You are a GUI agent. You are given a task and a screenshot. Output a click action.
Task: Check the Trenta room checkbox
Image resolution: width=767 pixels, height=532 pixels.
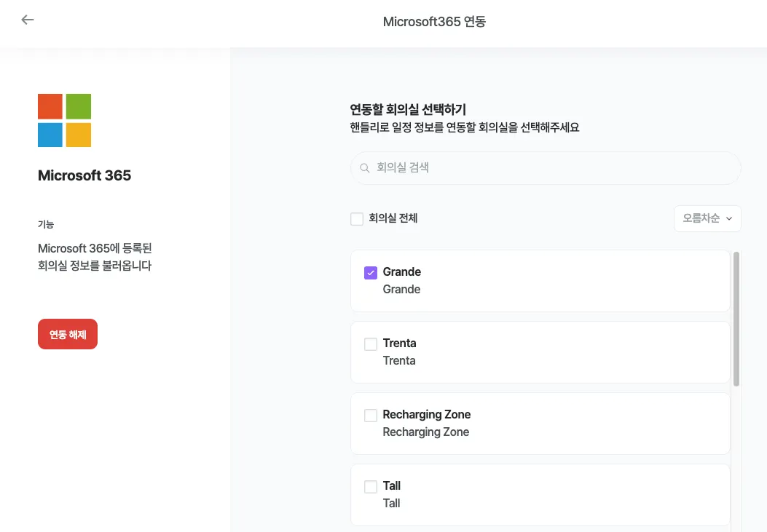371,344
